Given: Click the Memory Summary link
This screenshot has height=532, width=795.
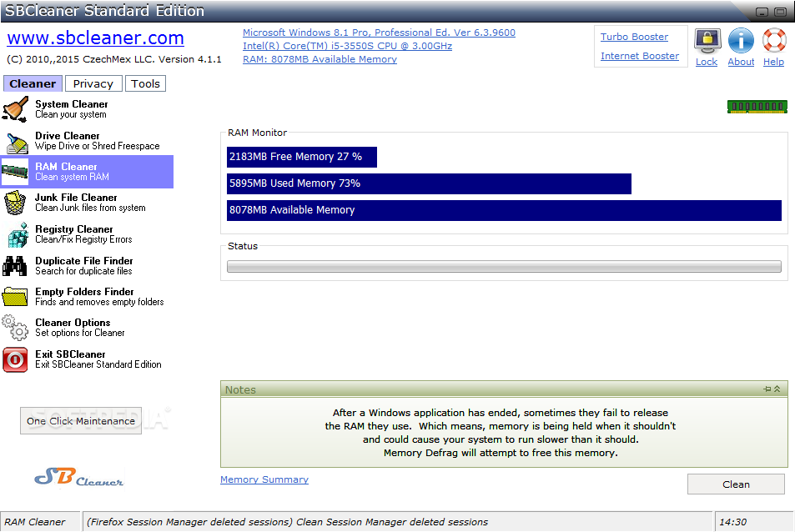Looking at the screenshot, I should coord(264,479).
